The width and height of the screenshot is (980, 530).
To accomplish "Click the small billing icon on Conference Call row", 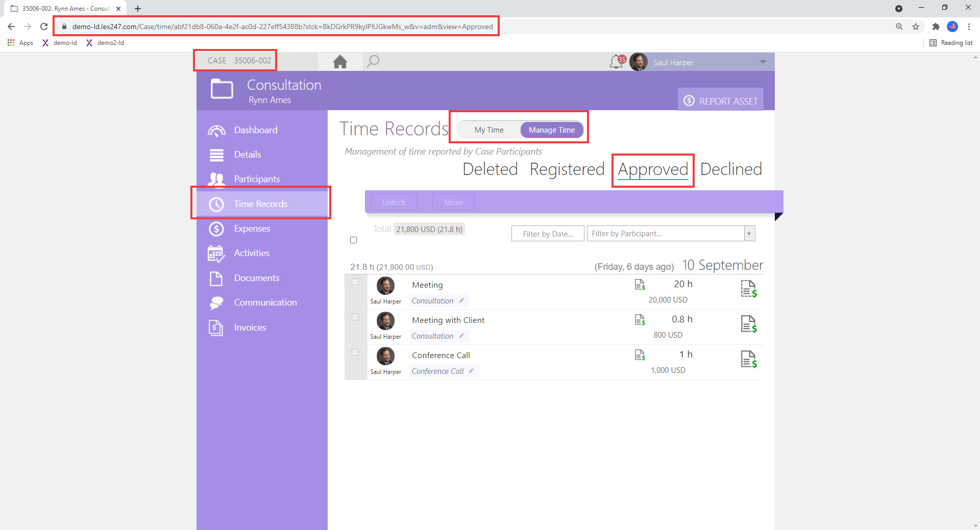I will (x=640, y=355).
